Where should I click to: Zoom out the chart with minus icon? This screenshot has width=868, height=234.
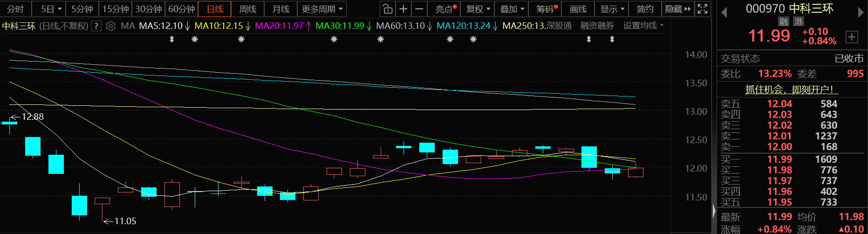[419, 9]
